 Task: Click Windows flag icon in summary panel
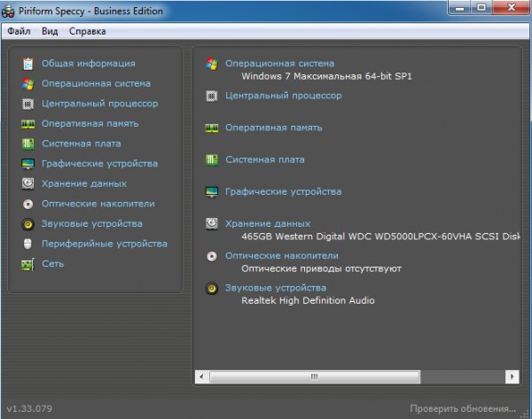click(x=212, y=64)
